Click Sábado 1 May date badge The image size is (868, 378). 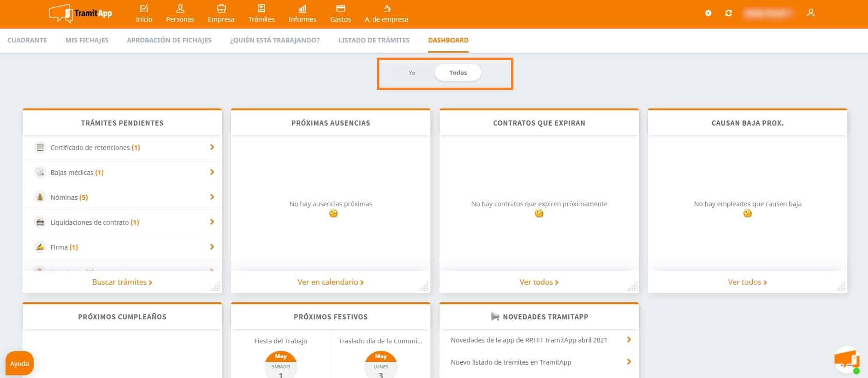click(280, 365)
